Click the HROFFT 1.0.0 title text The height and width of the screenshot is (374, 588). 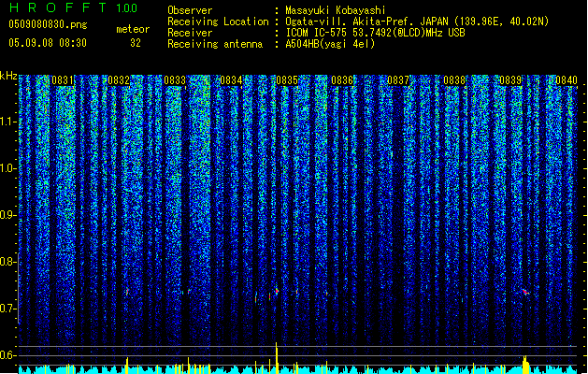point(74,7)
